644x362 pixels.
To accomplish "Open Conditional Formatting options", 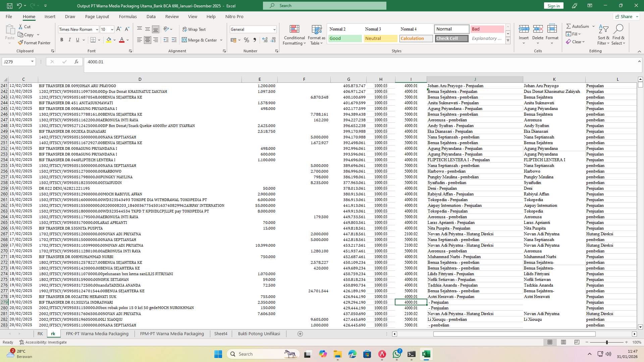I will [294, 35].
